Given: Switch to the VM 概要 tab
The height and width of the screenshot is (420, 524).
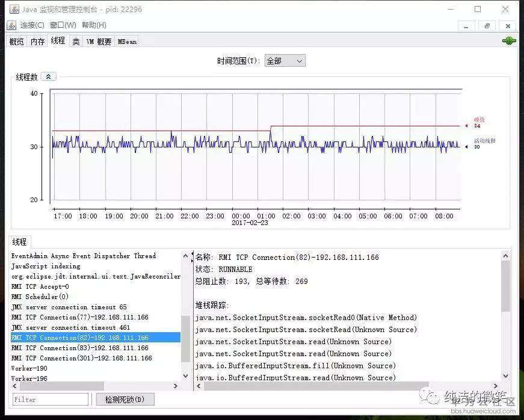Looking at the screenshot, I should tap(99, 42).
